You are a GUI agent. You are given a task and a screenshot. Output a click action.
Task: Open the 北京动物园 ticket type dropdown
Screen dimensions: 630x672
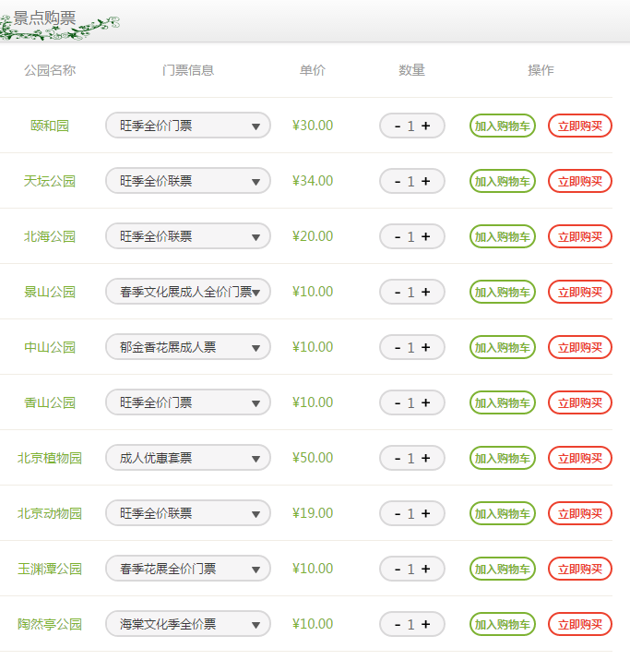click(x=188, y=513)
